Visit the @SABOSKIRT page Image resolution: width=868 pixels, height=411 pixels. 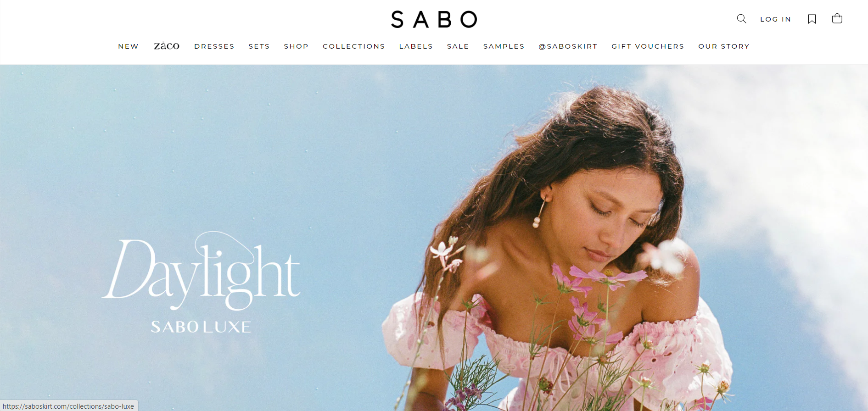pyautogui.click(x=568, y=46)
